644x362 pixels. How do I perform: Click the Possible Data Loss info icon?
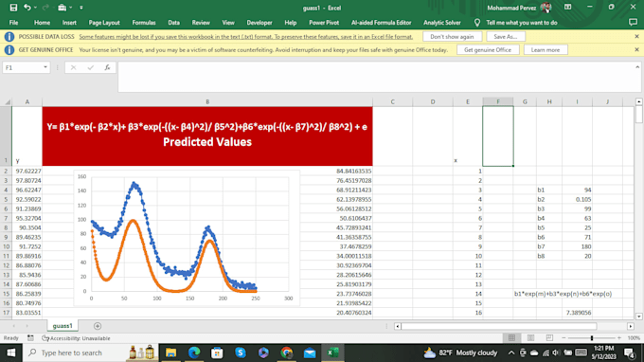[x=9, y=37]
